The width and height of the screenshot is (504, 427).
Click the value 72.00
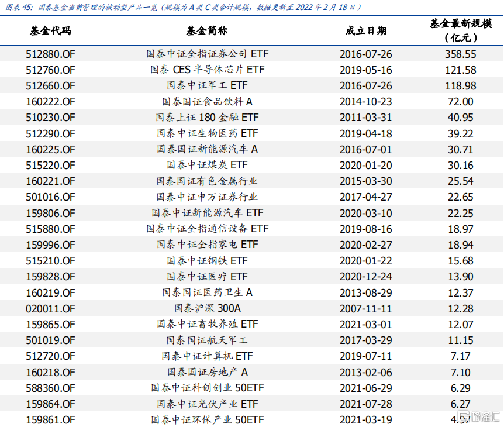(x=460, y=102)
